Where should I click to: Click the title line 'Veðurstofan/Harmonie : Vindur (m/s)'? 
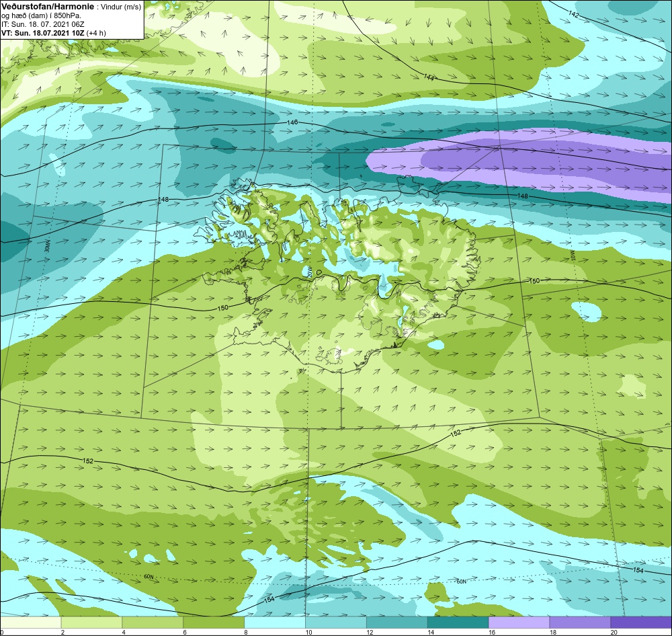(71, 7)
